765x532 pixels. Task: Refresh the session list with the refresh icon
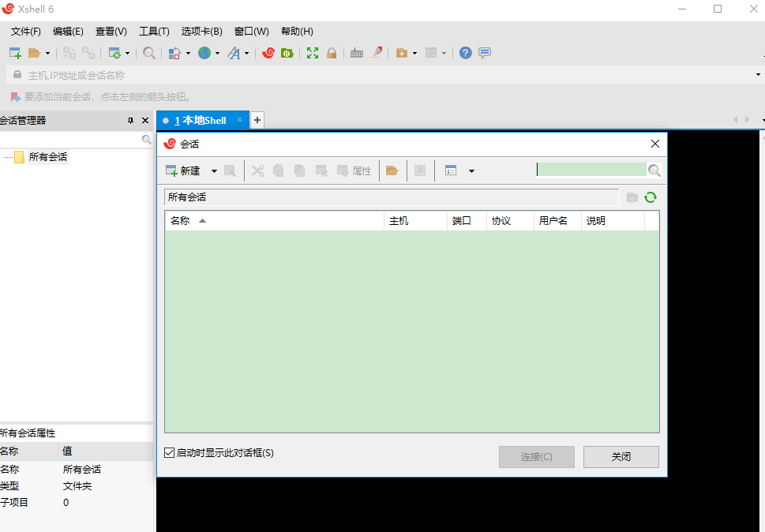point(650,197)
